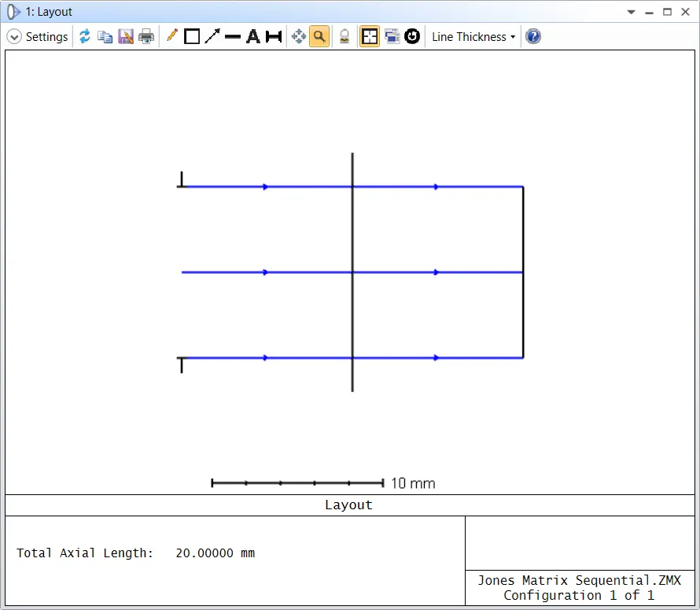The image size is (700, 610).
Task: Select the straight line drawing tool
Action: point(233,37)
